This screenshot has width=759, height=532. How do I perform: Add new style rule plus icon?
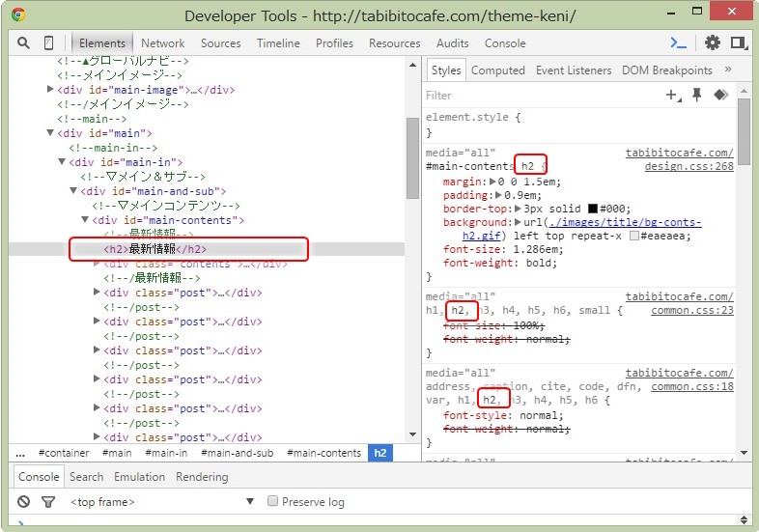click(x=673, y=95)
